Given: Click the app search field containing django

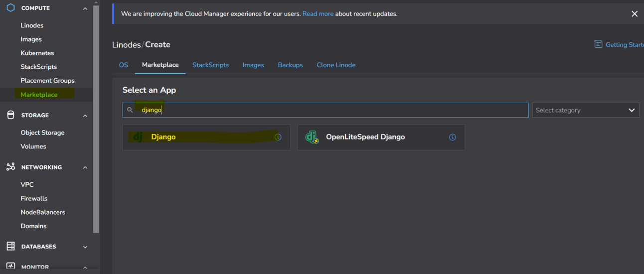Looking at the screenshot, I should (x=325, y=110).
